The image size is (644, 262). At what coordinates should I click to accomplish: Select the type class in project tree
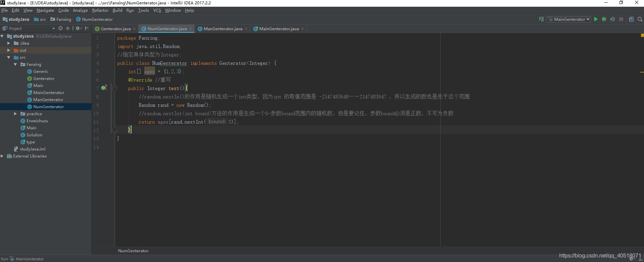pos(31,142)
